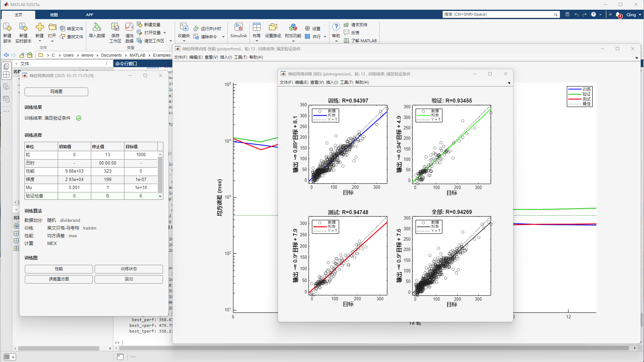
Task: Click the Add-Ons (附加功能) icon
Action: [293, 27]
